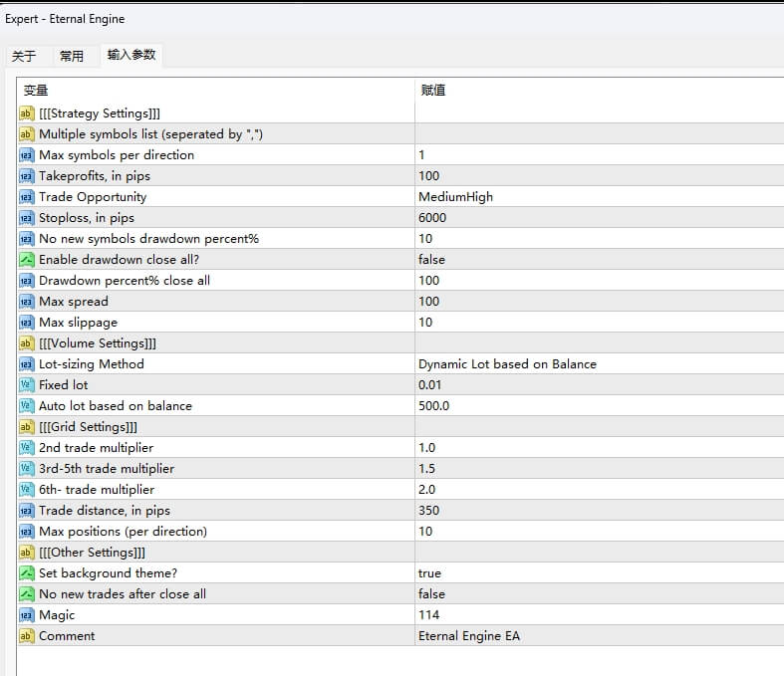
Task: Edit the Stoploss value 6000
Action: pos(432,218)
